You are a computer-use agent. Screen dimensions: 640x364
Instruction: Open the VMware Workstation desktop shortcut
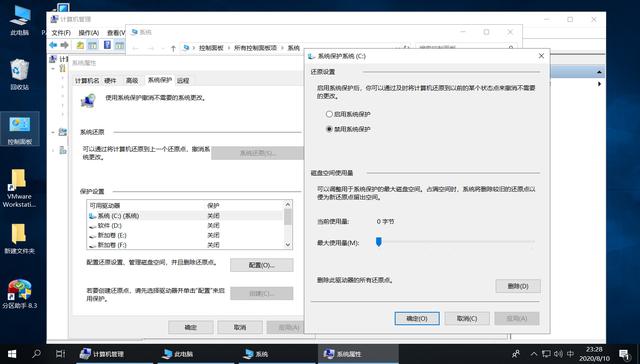19,188
